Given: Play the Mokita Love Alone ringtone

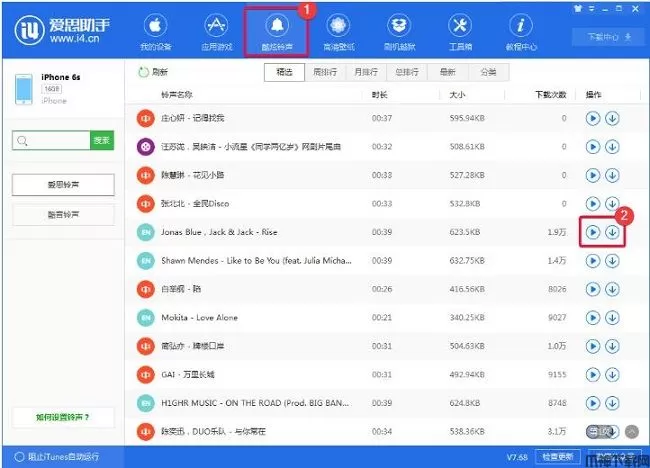Looking at the screenshot, I should pyautogui.click(x=592, y=317).
